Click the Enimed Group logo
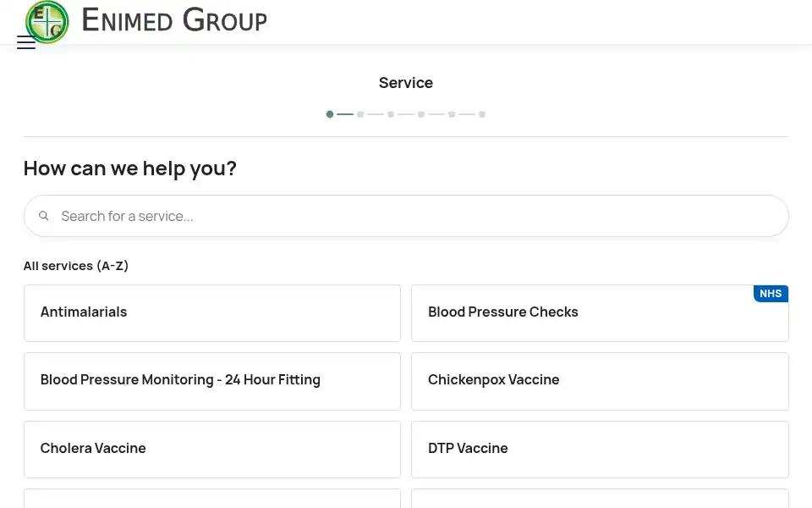 (47, 22)
